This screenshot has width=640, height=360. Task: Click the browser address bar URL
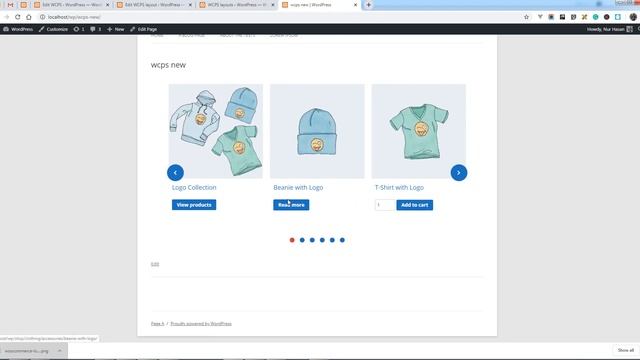point(73,17)
